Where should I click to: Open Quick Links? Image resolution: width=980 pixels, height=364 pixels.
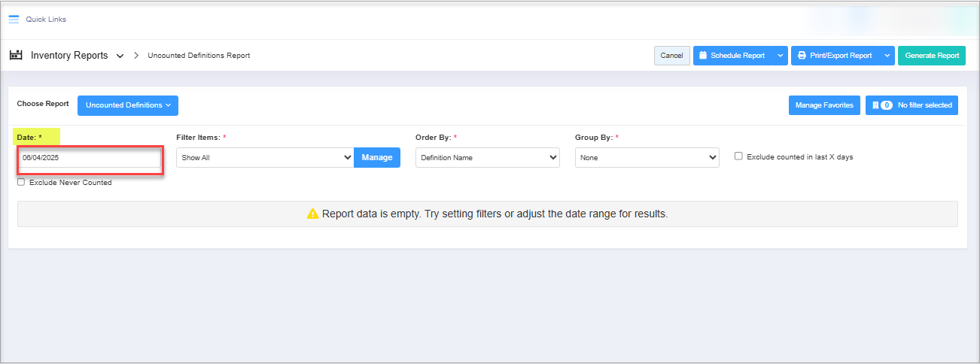(46, 20)
